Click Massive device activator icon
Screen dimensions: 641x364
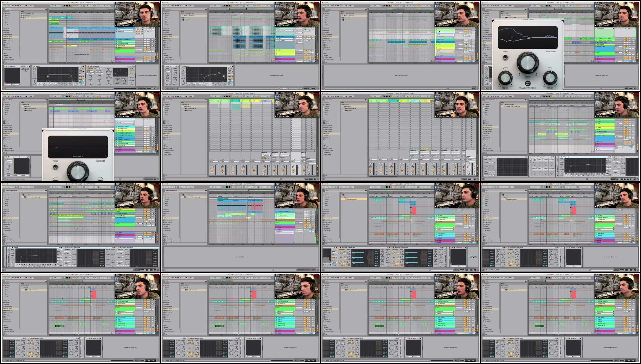[5, 66]
